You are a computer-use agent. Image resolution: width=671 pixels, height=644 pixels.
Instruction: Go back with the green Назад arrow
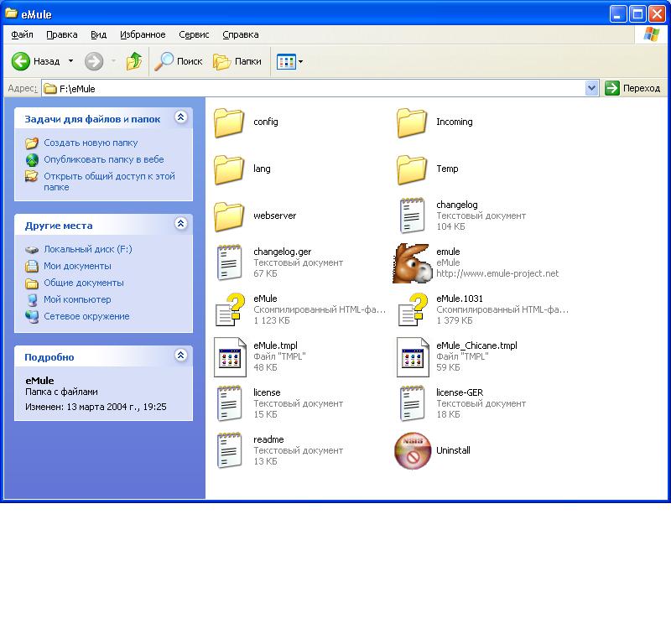[20, 61]
